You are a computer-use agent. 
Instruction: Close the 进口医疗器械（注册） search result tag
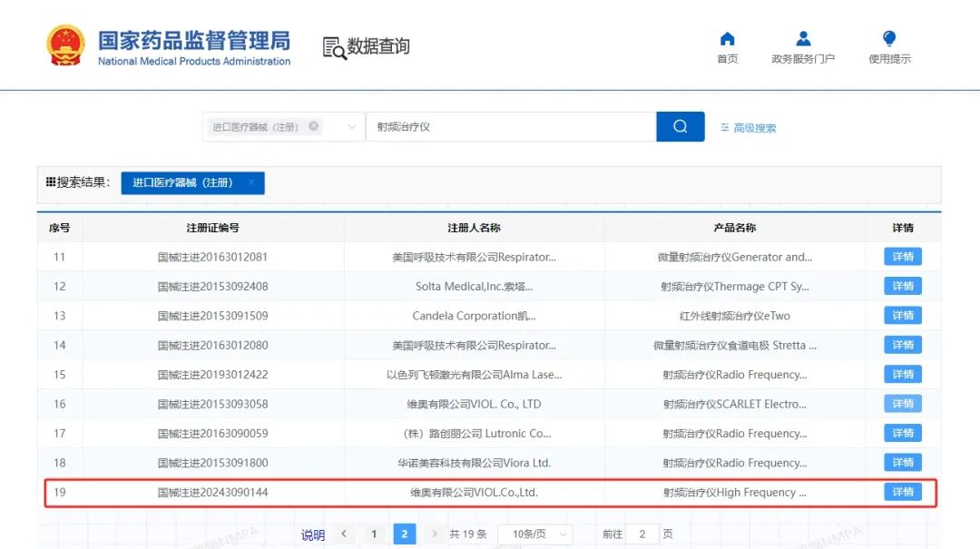pyautogui.click(x=250, y=182)
